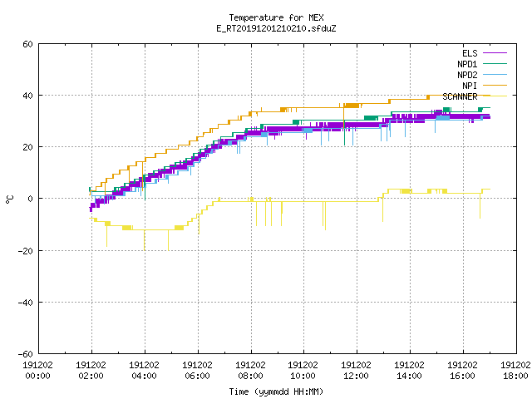Click the NPD2 legend label
This screenshot has width=532, height=399.
click(467, 75)
